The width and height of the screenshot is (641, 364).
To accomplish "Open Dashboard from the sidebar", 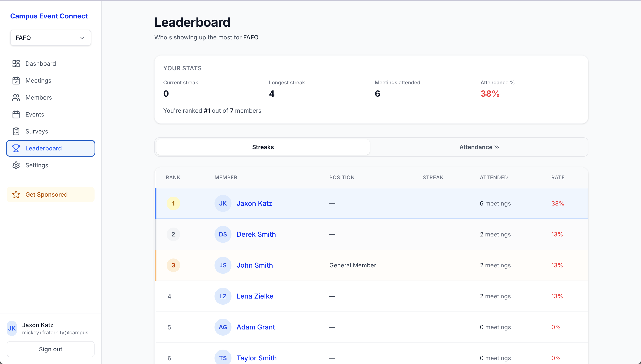I will click(x=50, y=64).
